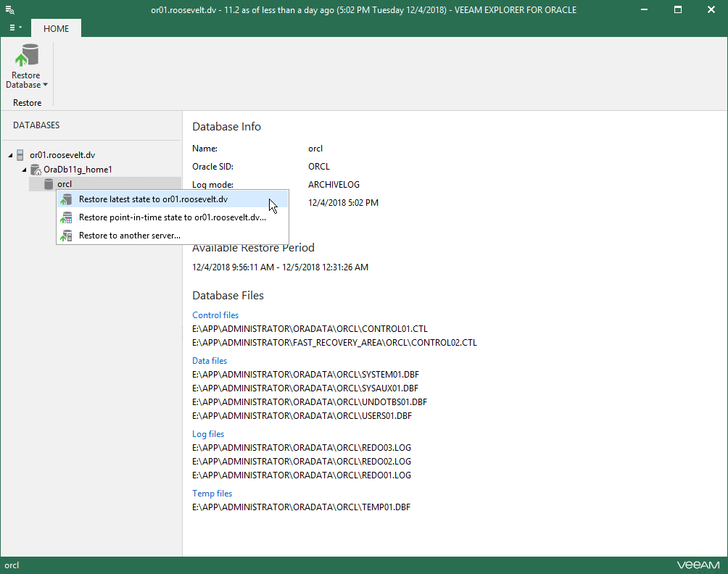Collapse the or01.roosevelt.dv server node
728x574 pixels.
(10, 155)
